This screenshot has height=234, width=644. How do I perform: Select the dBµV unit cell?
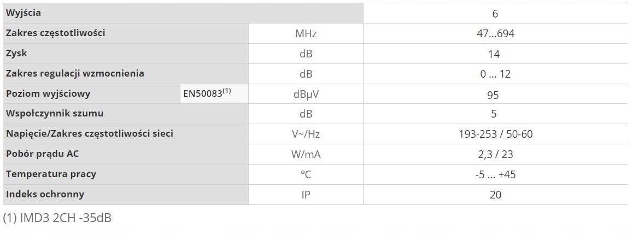(306, 94)
